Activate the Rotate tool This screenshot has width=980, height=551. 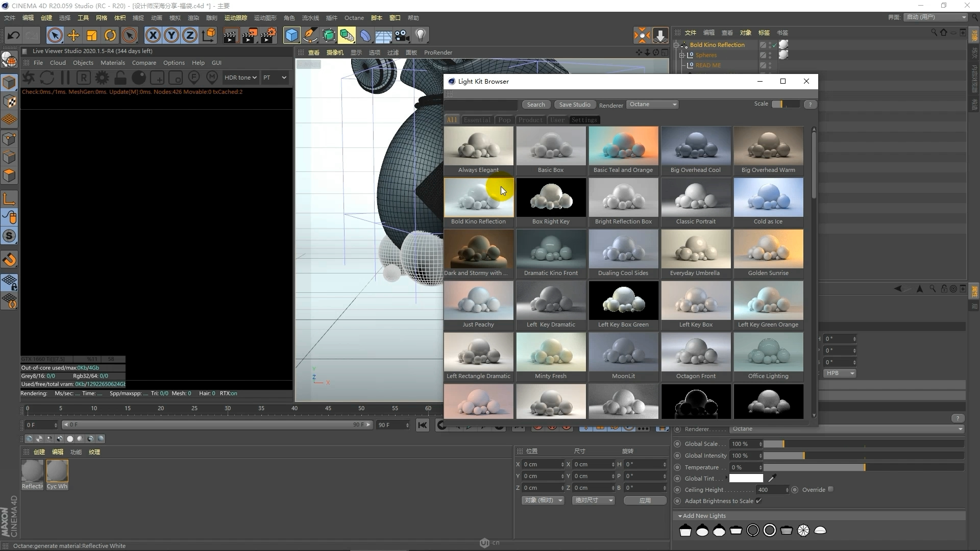tap(110, 35)
